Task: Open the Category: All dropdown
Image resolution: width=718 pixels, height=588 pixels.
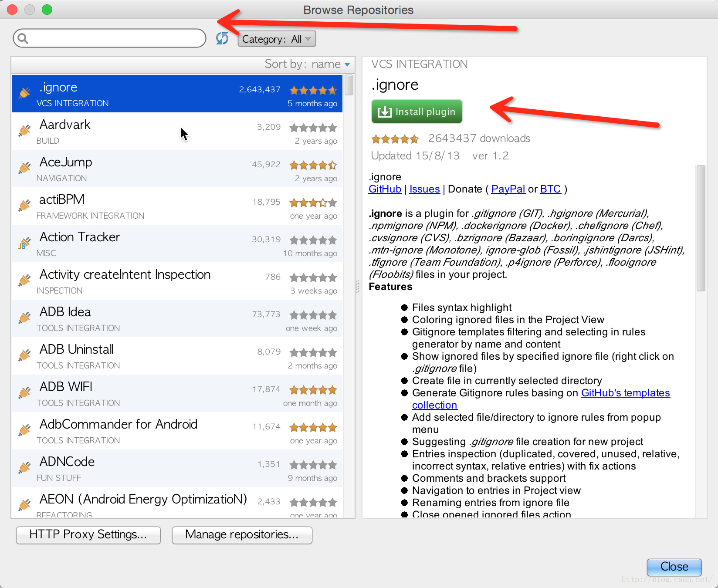Action: pos(277,39)
